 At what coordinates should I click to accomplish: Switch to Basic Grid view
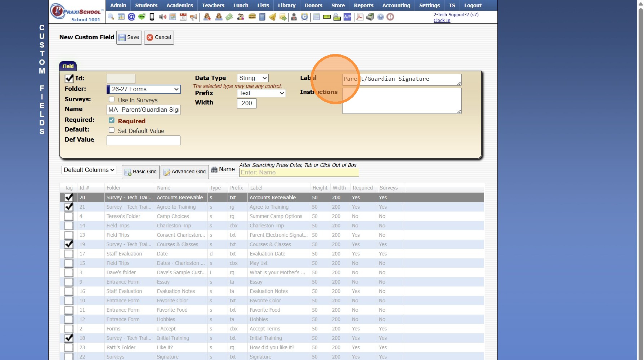point(141,172)
